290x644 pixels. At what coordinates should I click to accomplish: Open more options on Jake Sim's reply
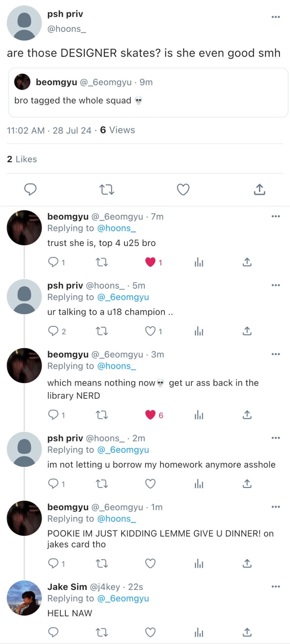tap(276, 587)
